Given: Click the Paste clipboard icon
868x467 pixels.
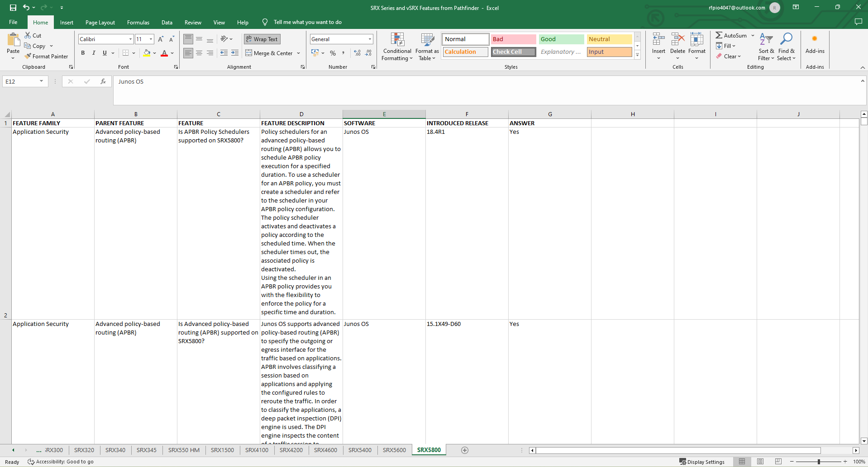Looking at the screenshot, I should click(x=13, y=40).
